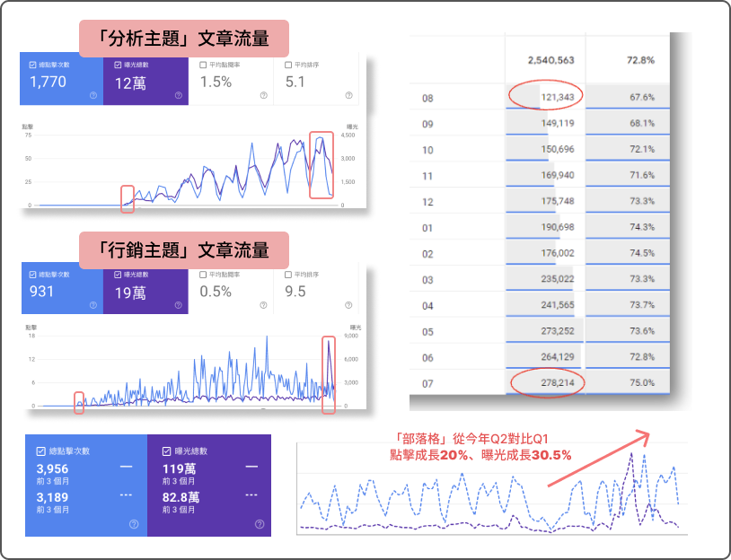Screen dimensions: 731x560
Task: Click the 190,698 value
Action: (x=558, y=227)
